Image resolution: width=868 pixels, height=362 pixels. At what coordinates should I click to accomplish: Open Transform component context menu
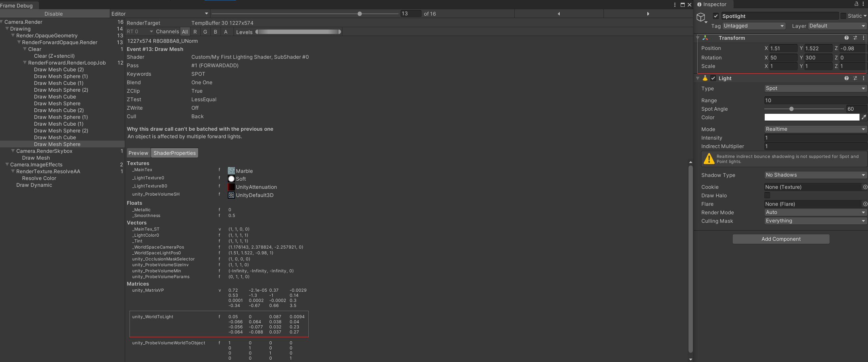pyautogui.click(x=864, y=38)
